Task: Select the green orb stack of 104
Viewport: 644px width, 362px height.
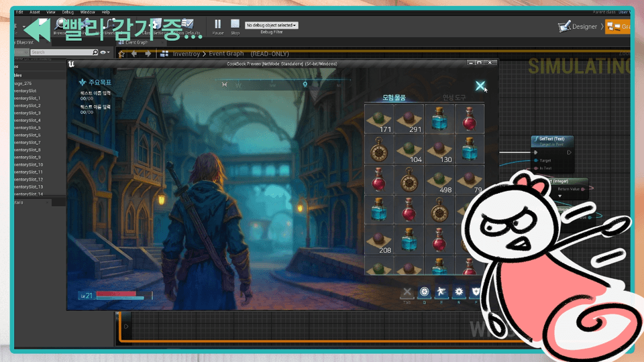Action: [x=409, y=149]
